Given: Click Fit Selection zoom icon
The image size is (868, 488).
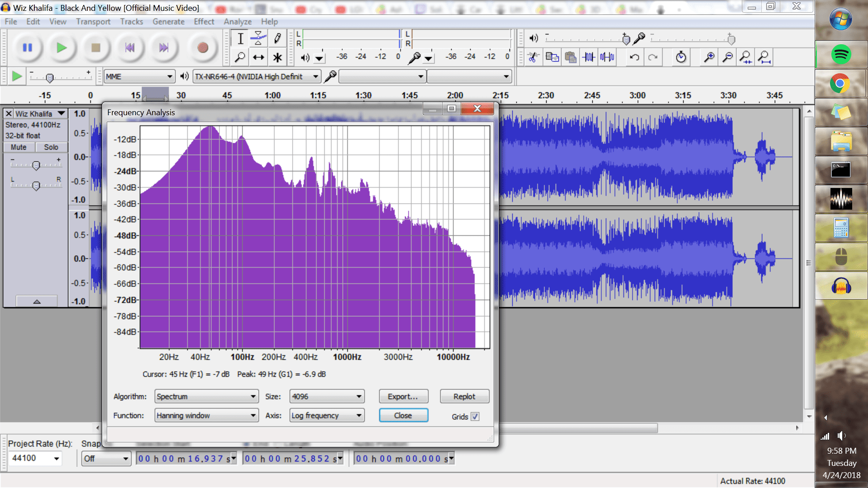Looking at the screenshot, I should (x=745, y=57).
